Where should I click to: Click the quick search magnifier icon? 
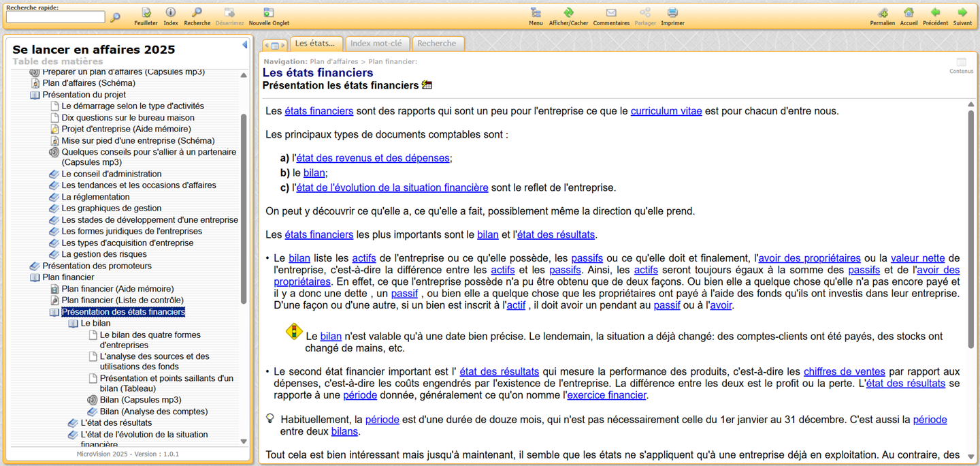[115, 17]
